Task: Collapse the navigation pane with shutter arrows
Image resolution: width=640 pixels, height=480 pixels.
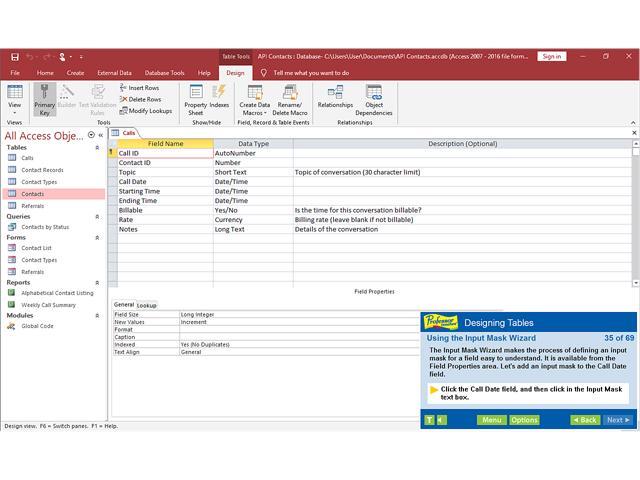Action: click(100, 135)
